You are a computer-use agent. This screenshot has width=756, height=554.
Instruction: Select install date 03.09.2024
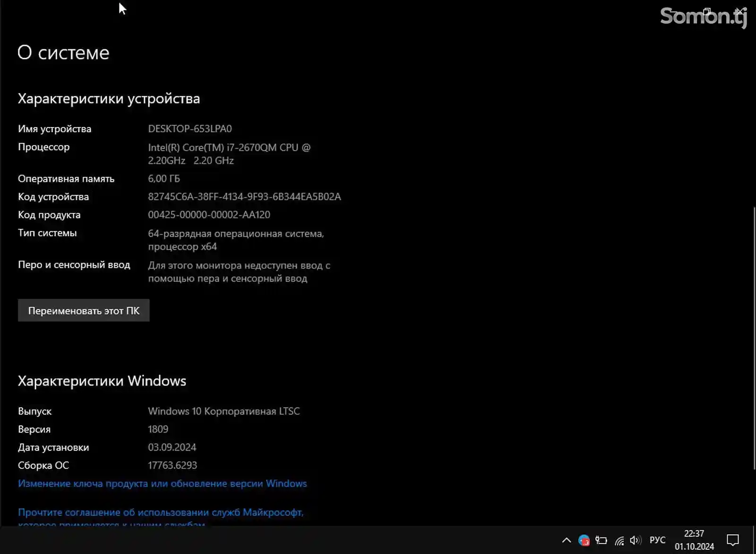[x=172, y=447]
